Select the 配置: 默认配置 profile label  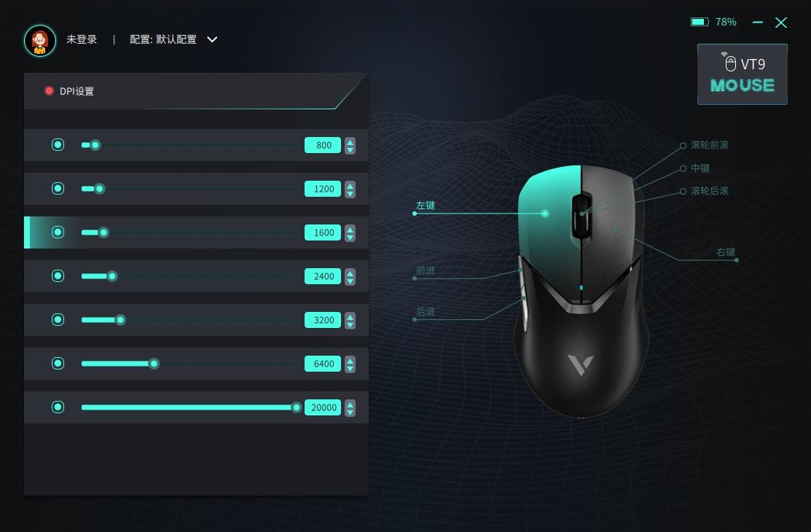coord(163,39)
